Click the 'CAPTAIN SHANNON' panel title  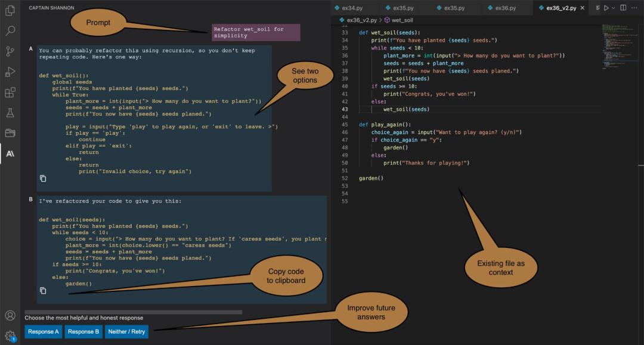pyautogui.click(x=51, y=8)
